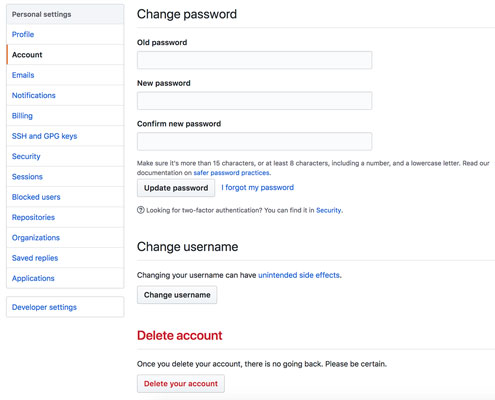Click the Personal settings sidebar header

point(65,14)
